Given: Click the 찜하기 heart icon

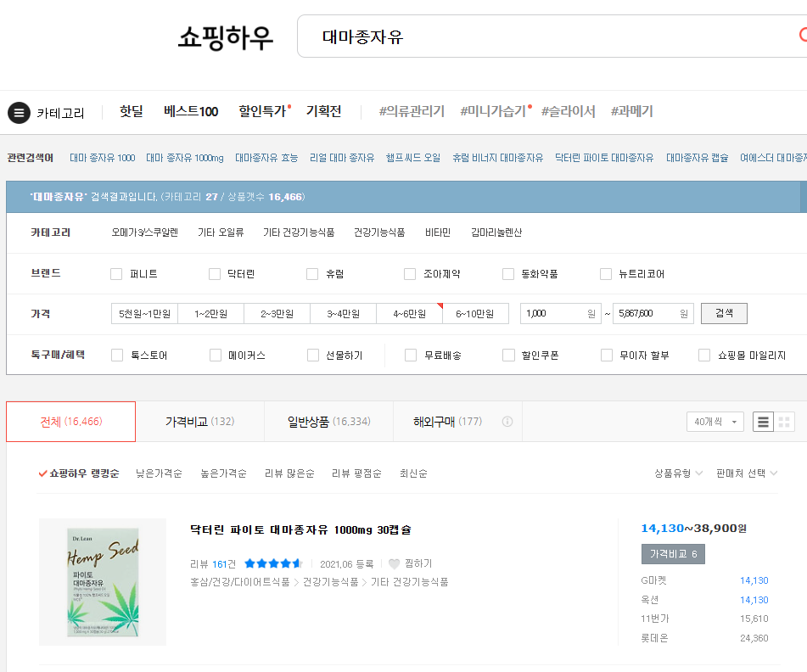Looking at the screenshot, I should point(395,563).
